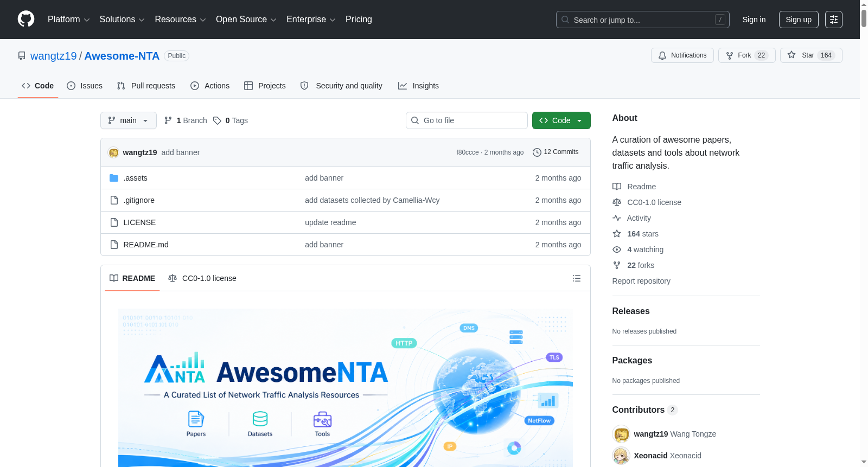The height and width of the screenshot is (467, 868).
Task: Select the README tab
Action: coord(132,278)
